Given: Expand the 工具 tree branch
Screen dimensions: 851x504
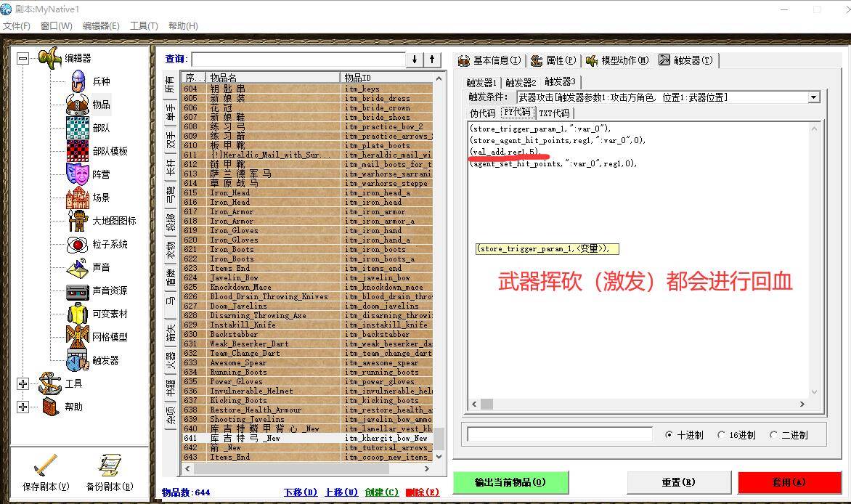Looking at the screenshot, I should click(x=23, y=383).
